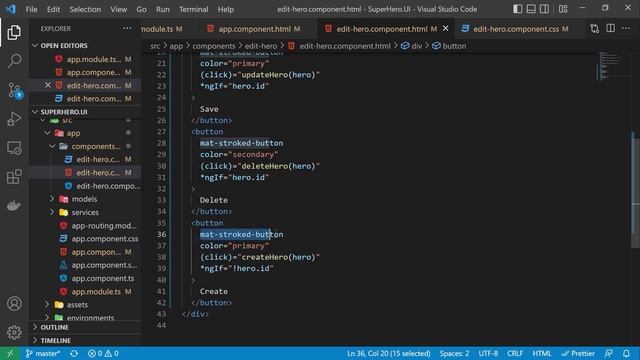The image size is (640, 360).
Task: Expand the services folder
Action: coord(52,212)
